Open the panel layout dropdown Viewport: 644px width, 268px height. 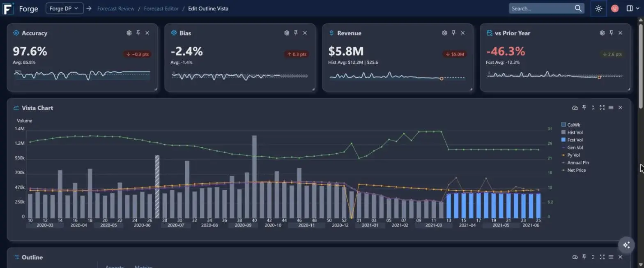(632, 8)
